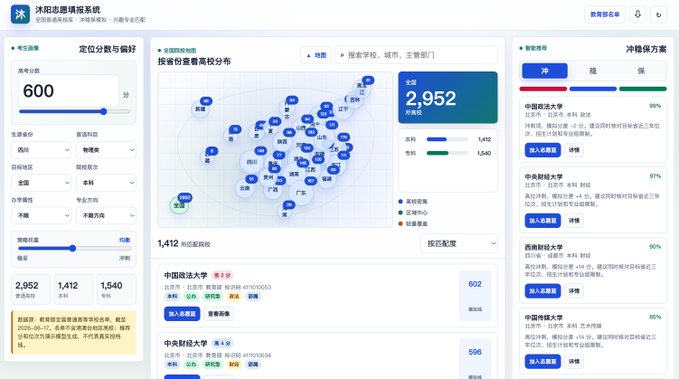This screenshot has height=379, width=679.
Task: Select the 湖南 bubble on the map
Action: [x=294, y=174]
